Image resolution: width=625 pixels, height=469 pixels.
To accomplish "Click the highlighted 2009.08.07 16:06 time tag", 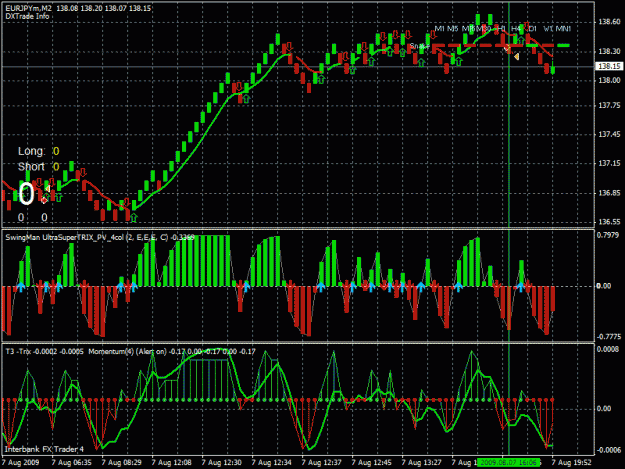I will tap(509, 463).
